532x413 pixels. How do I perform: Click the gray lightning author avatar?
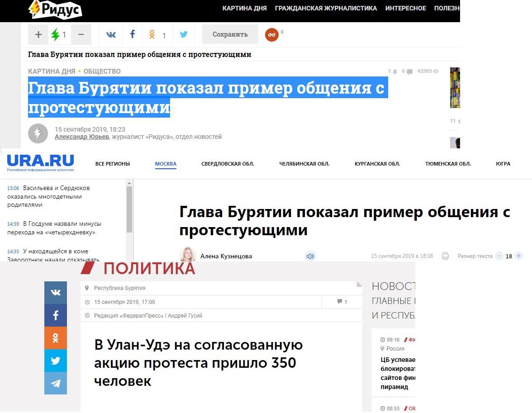coord(38,133)
